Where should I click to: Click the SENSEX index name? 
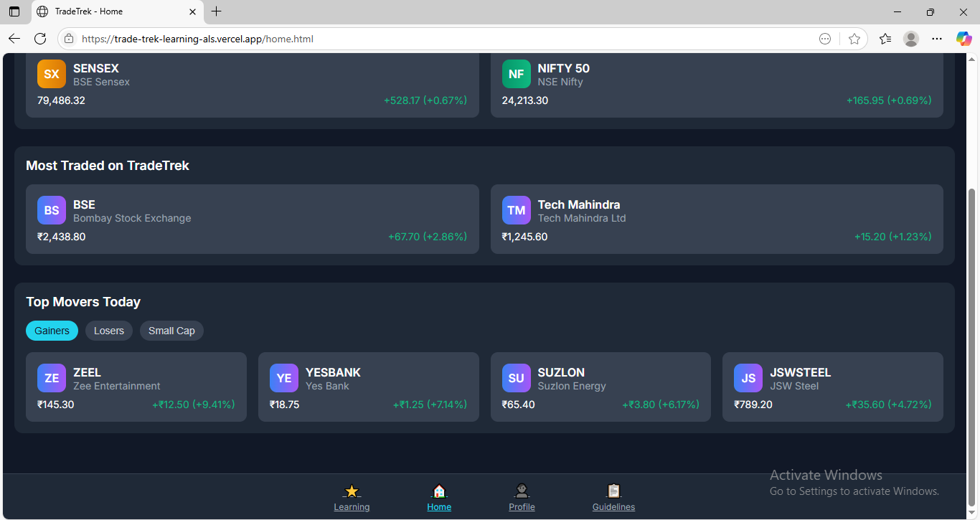pos(96,68)
